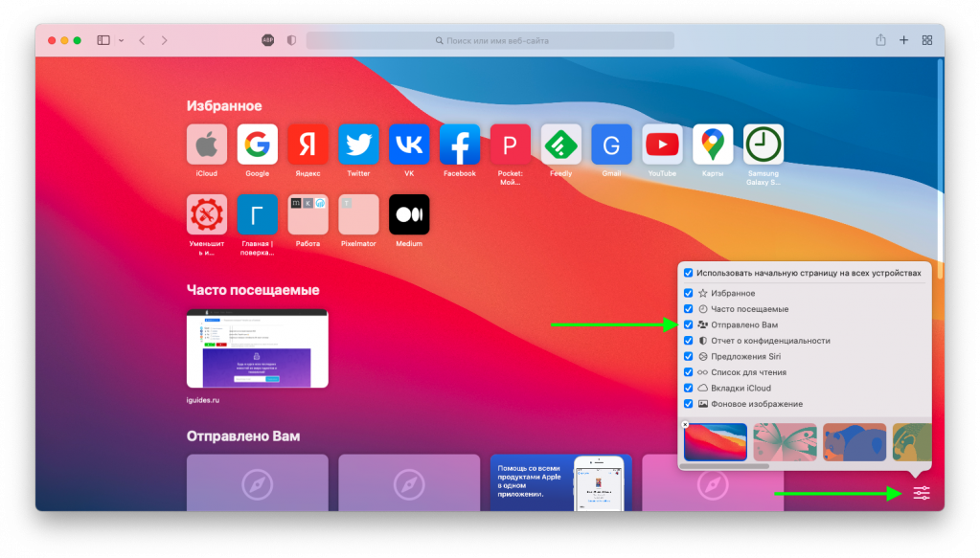This screenshot has height=558, width=980.
Task: Click the Часто посещаемые section heading
Action: point(253,290)
